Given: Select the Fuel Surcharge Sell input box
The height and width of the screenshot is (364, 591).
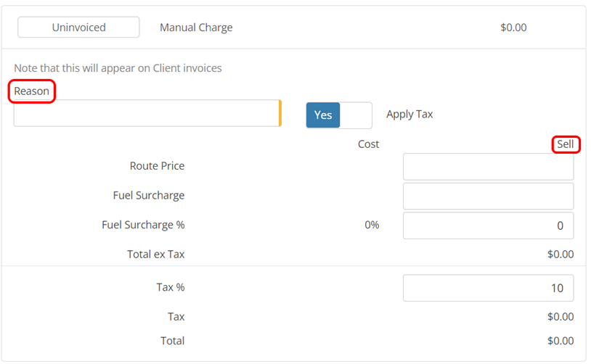Looking at the screenshot, I should click(488, 196).
